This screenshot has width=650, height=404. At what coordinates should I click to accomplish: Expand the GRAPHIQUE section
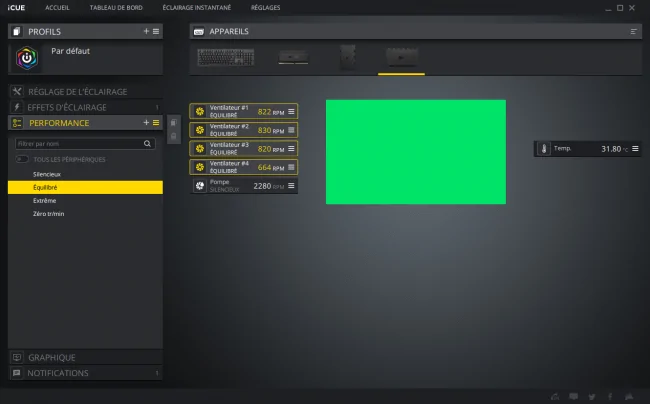[x=85, y=357]
